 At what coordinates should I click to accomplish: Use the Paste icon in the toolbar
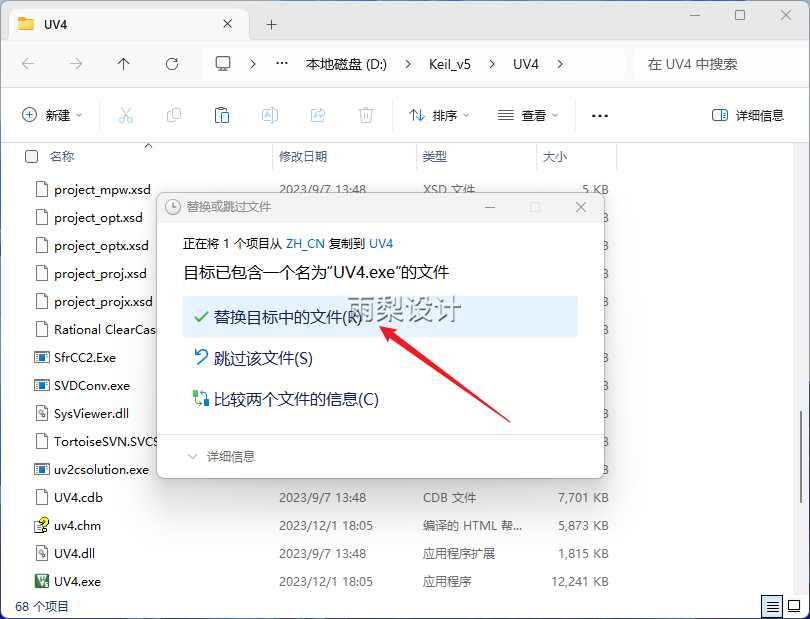221,115
